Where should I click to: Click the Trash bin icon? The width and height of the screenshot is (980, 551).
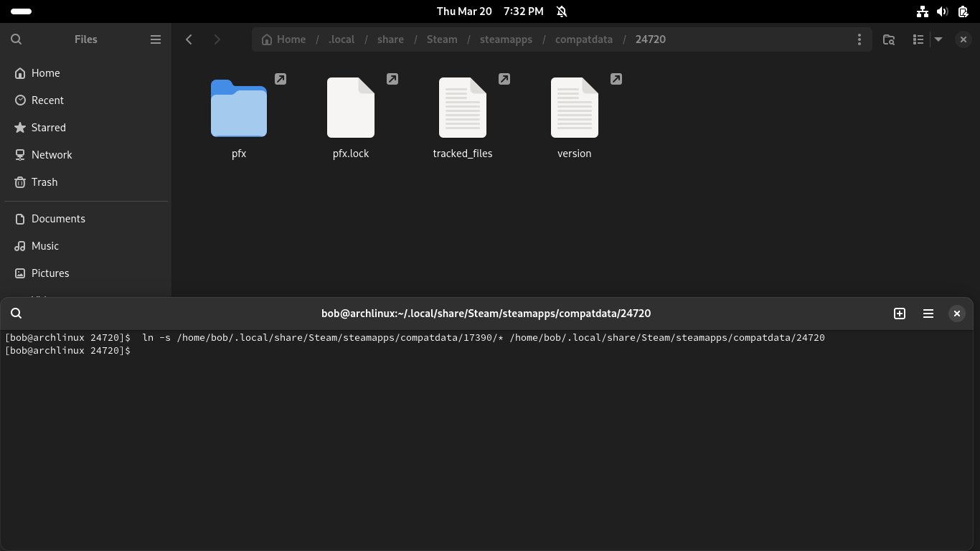coord(20,182)
